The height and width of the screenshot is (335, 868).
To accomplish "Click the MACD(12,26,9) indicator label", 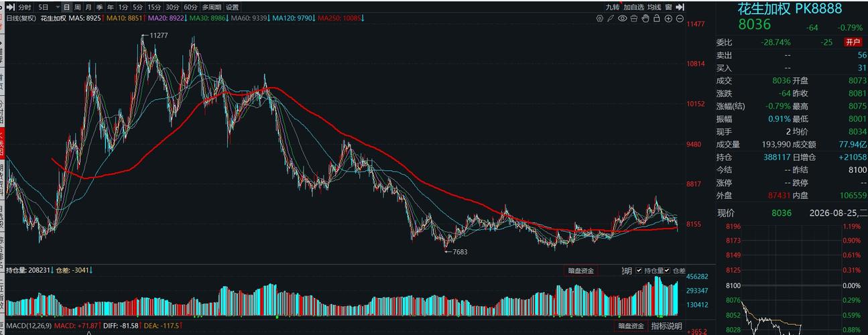I will click(29, 326).
